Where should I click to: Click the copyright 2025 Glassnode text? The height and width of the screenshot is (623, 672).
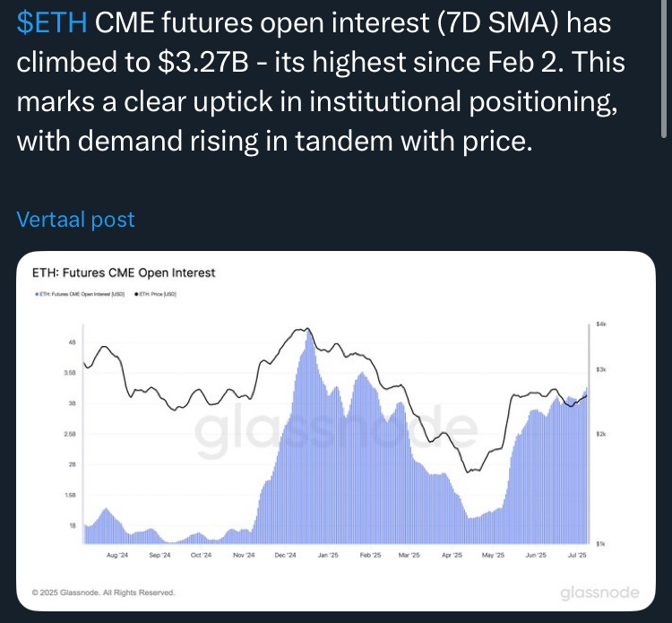(103, 593)
